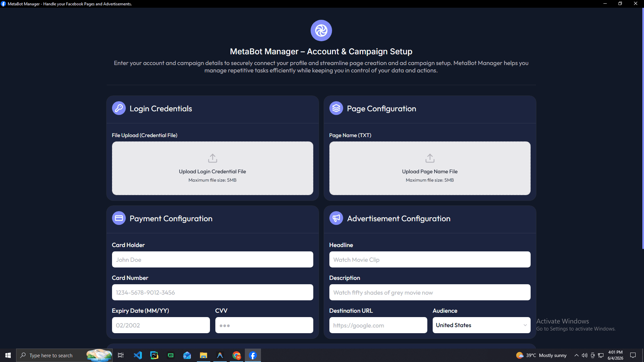
Task: Click the weather widget showing 39°C Mostly sunny
Action: (x=541, y=355)
